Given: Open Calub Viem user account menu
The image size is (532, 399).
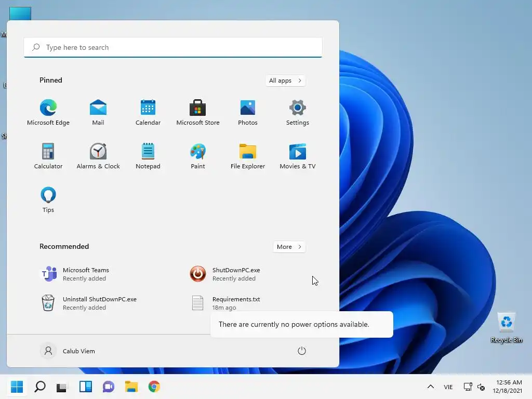Looking at the screenshot, I should (68, 351).
